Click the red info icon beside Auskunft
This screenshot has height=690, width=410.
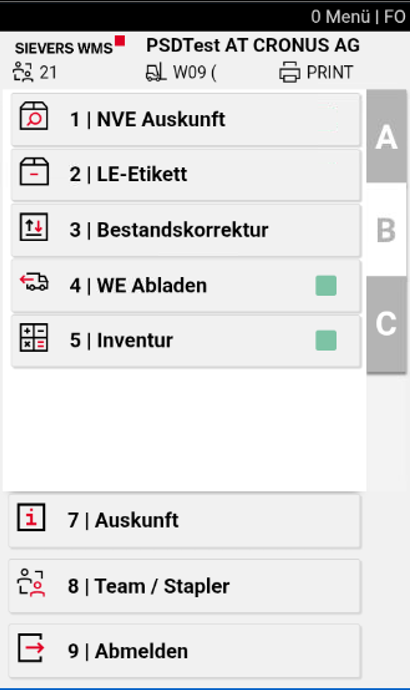click(31, 517)
